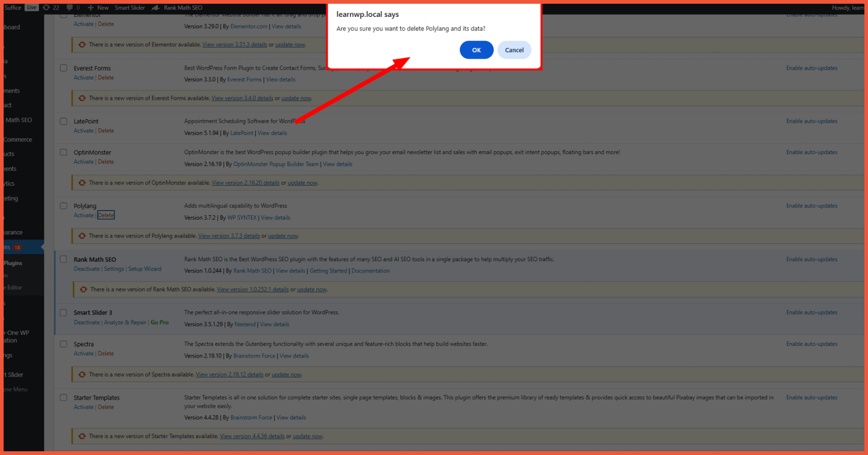Select the Rank Math SEO plugin checkbox
This screenshot has height=455, width=868.
pos(63,259)
